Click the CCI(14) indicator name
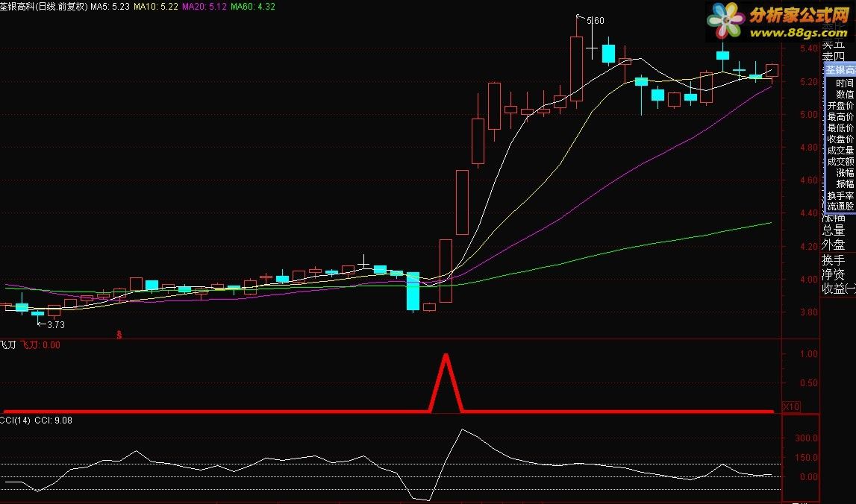 coord(15,420)
